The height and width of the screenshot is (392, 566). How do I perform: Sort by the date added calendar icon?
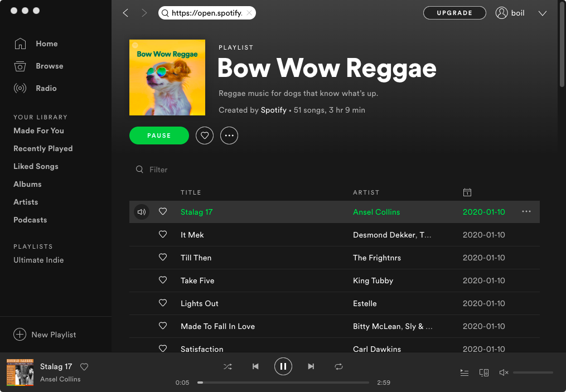pos(467,192)
